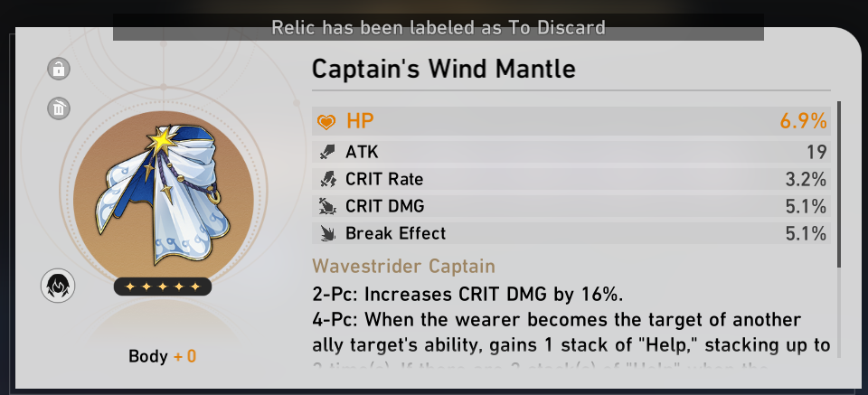The image size is (868, 395).
Task: Click the CRIT Rate stat icon
Action: pyautogui.click(x=326, y=180)
